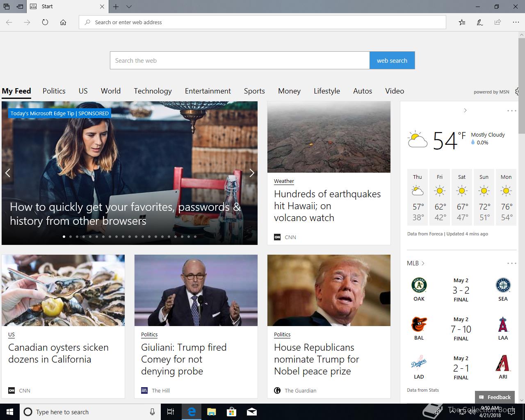525x420 pixels.
Task: Open the Hawaii earthquakes article
Action: tap(327, 206)
